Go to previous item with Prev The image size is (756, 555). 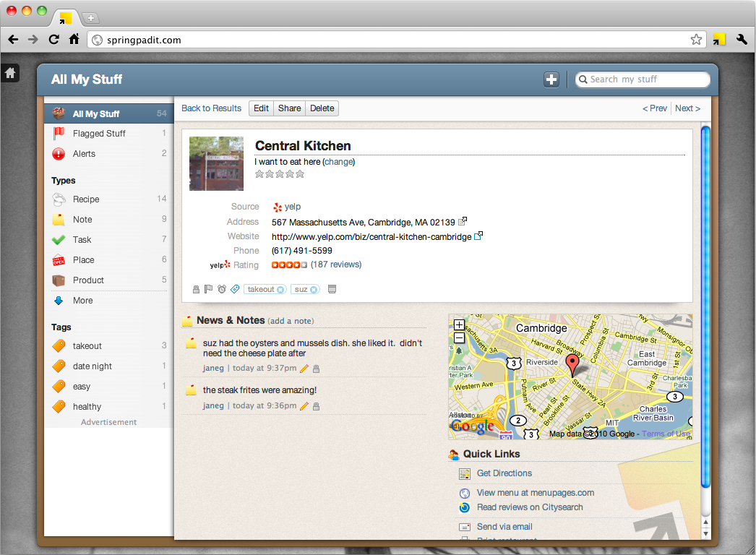pyautogui.click(x=655, y=108)
